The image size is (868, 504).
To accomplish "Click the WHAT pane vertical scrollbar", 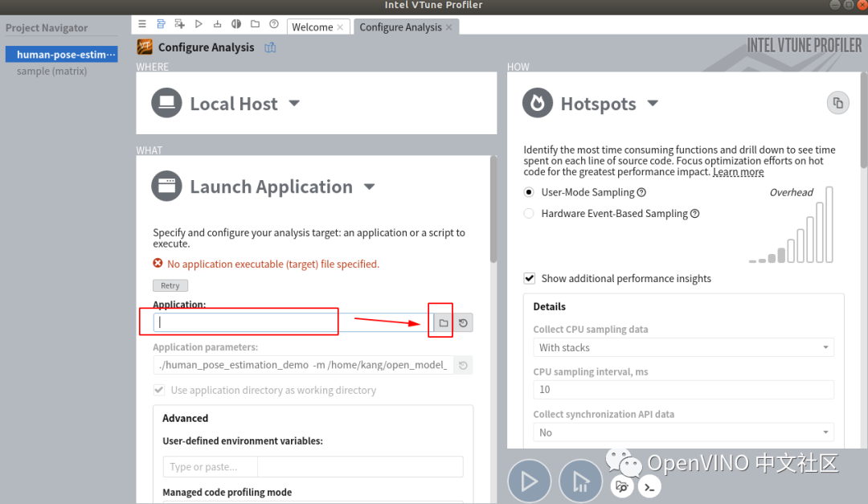I will point(493,209).
